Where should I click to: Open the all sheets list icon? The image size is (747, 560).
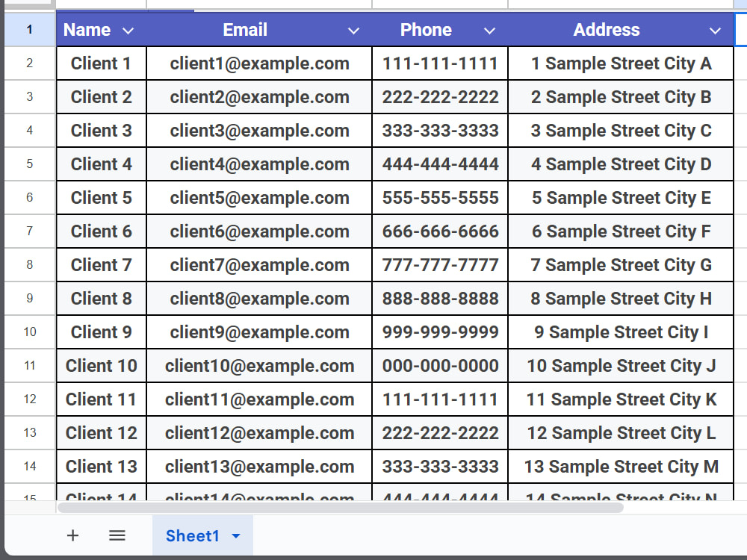[117, 535]
